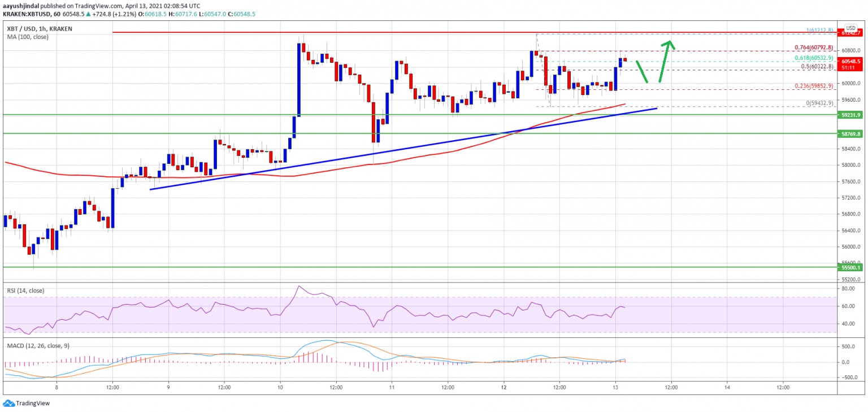This screenshot has width=868, height=412.
Task: Click the 56400.0 price axis tick
Action: click(x=851, y=231)
